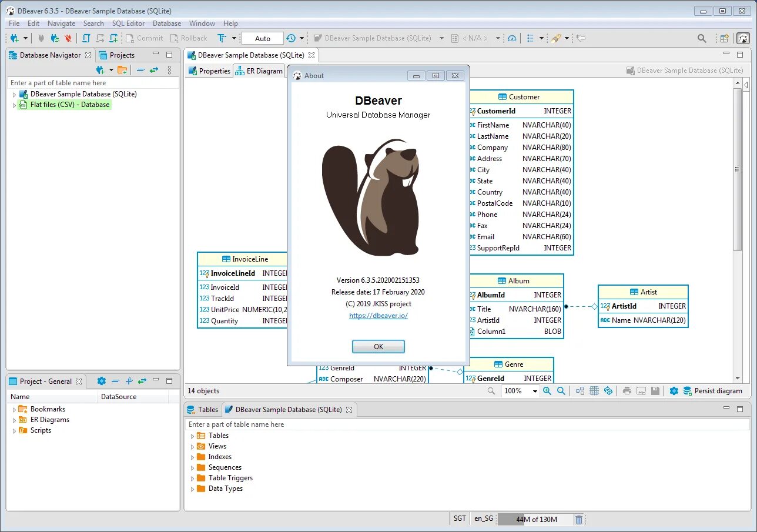
Task: Open the SQL Editor menu
Action: click(x=128, y=24)
